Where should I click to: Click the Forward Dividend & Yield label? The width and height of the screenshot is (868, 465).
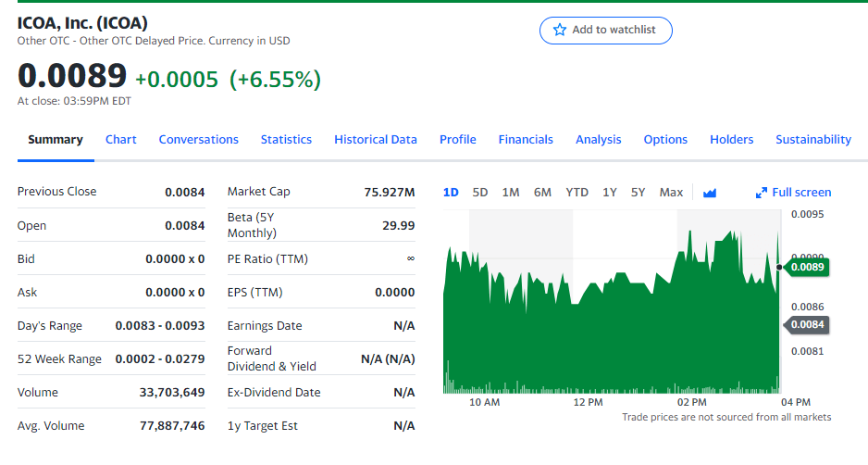[x=272, y=358]
